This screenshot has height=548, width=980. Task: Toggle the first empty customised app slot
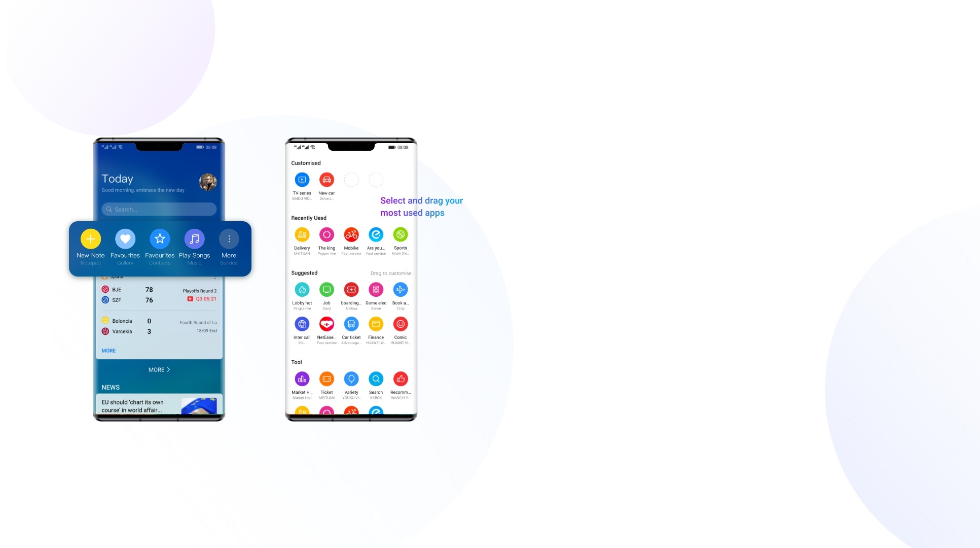click(351, 179)
